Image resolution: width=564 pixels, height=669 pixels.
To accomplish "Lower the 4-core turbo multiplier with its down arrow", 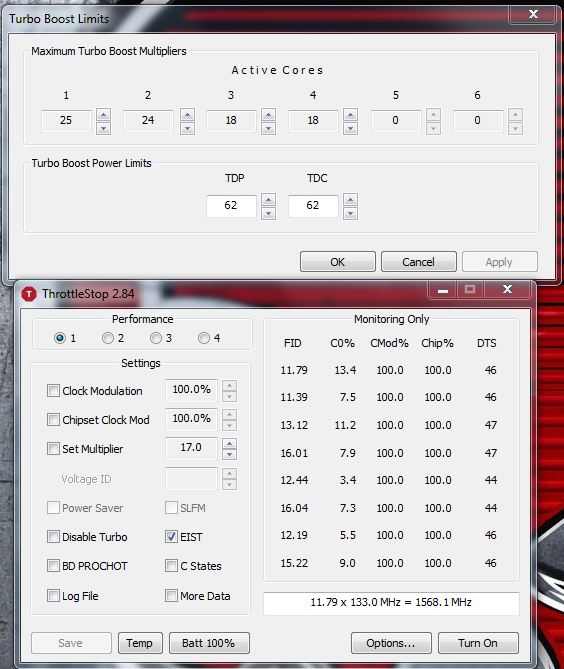I will coord(350,128).
